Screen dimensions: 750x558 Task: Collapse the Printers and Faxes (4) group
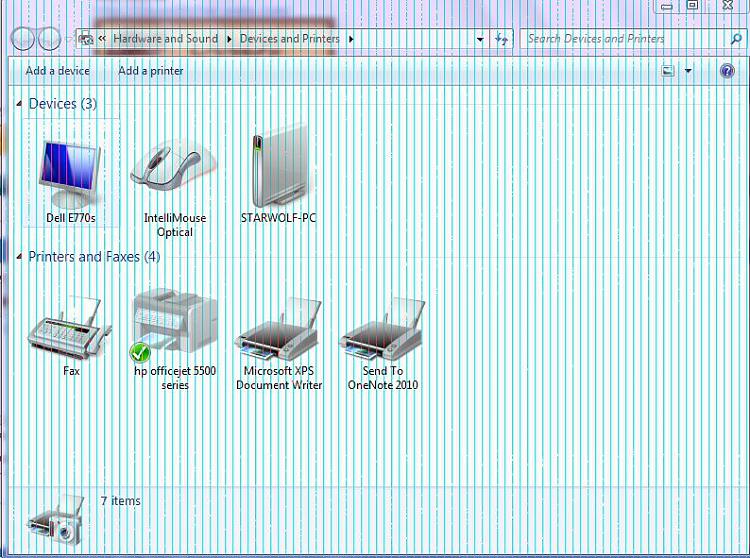(x=19, y=257)
